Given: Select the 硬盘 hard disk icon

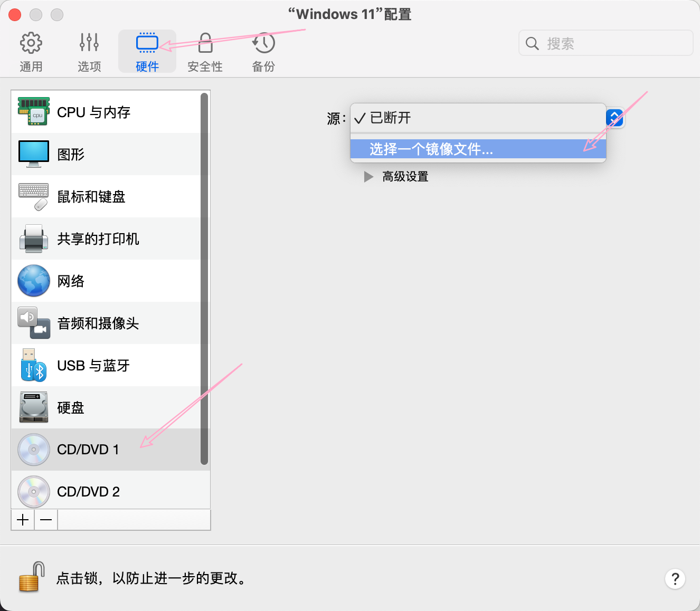Looking at the screenshot, I should coord(34,407).
